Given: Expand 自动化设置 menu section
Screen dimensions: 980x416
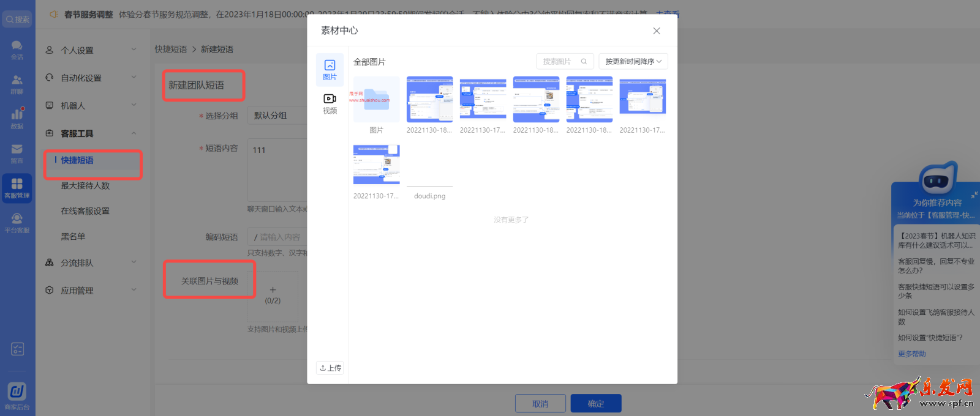Looking at the screenshot, I should [92, 78].
